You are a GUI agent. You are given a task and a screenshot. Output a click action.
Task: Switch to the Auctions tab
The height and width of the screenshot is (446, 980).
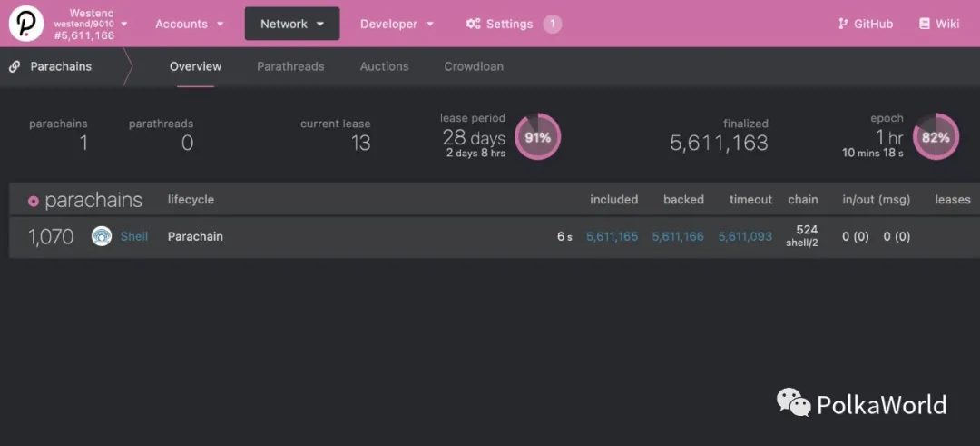pos(385,66)
